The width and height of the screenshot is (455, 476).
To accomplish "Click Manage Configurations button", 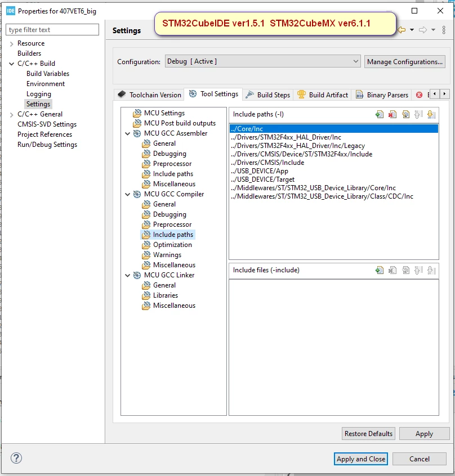I will pyautogui.click(x=404, y=62).
